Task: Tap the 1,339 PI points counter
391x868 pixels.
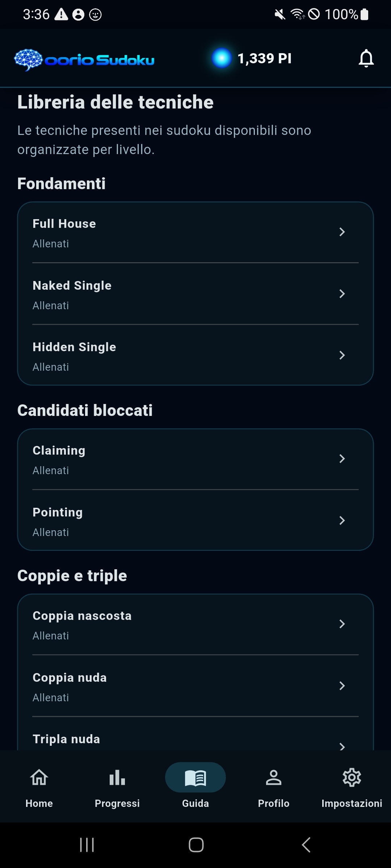Action: (265, 58)
